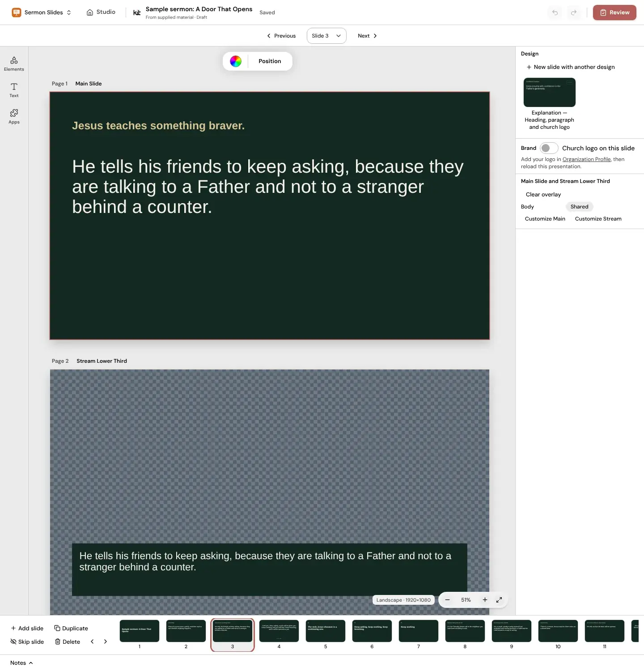
Task: Select slide thumbnail 6
Action: pyautogui.click(x=372, y=631)
